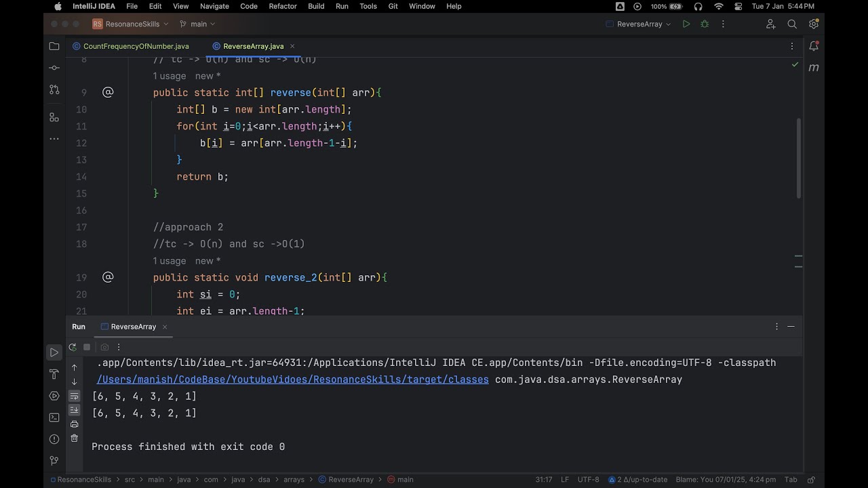868x488 pixels.
Task: Show more tool windows ellipsis in left sidebar
Action: pos(54,138)
